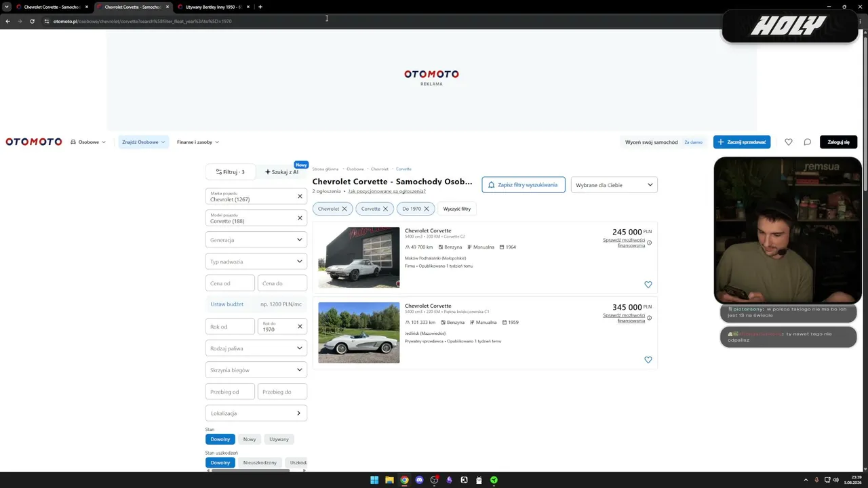Clear the Chevrolet make filter field
This screenshot has height=488, width=868.
click(300, 197)
